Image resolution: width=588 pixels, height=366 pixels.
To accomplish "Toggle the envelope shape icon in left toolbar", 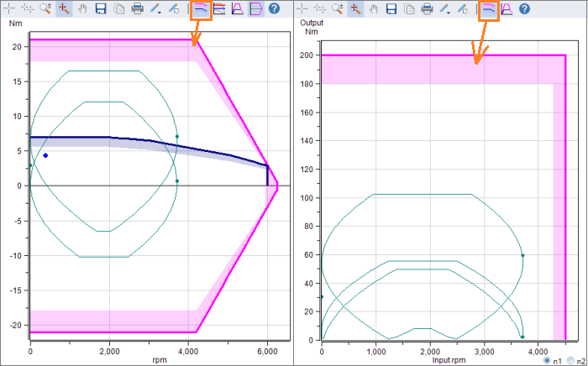I will click(255, 9).
